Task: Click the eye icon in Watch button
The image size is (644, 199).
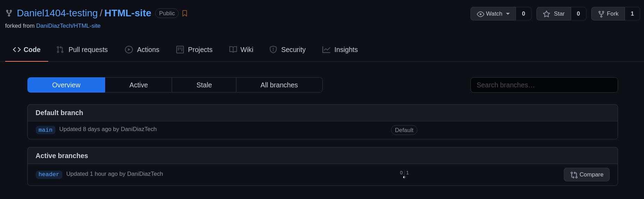Action: point(481,14)
